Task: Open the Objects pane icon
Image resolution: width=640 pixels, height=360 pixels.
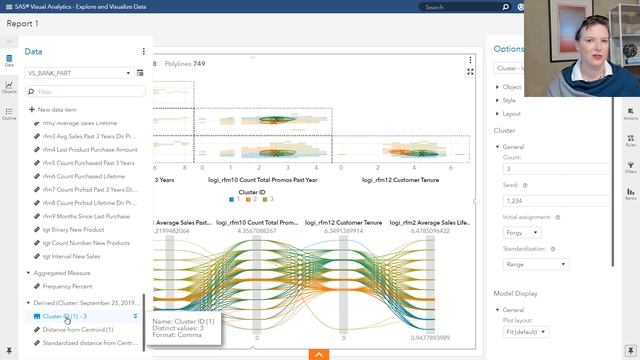Action: (x=9, y=87)
